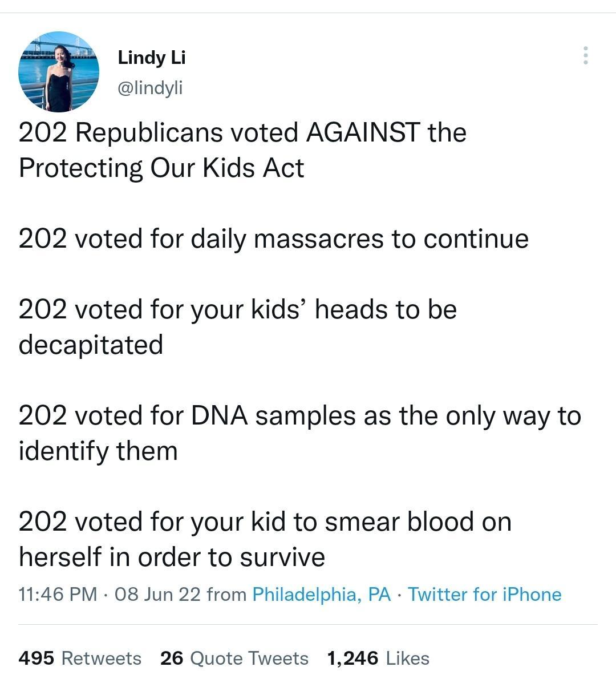Click the display name Lindy Li
Viewport: 616px width, 687px height.
pos(151,56)
